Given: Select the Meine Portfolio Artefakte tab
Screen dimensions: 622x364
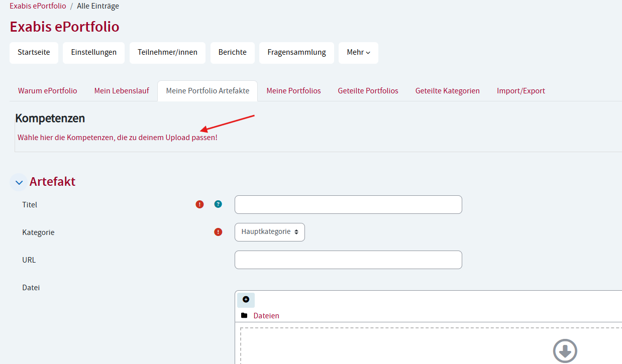Looking at the screenshot, I should (208, 91).
